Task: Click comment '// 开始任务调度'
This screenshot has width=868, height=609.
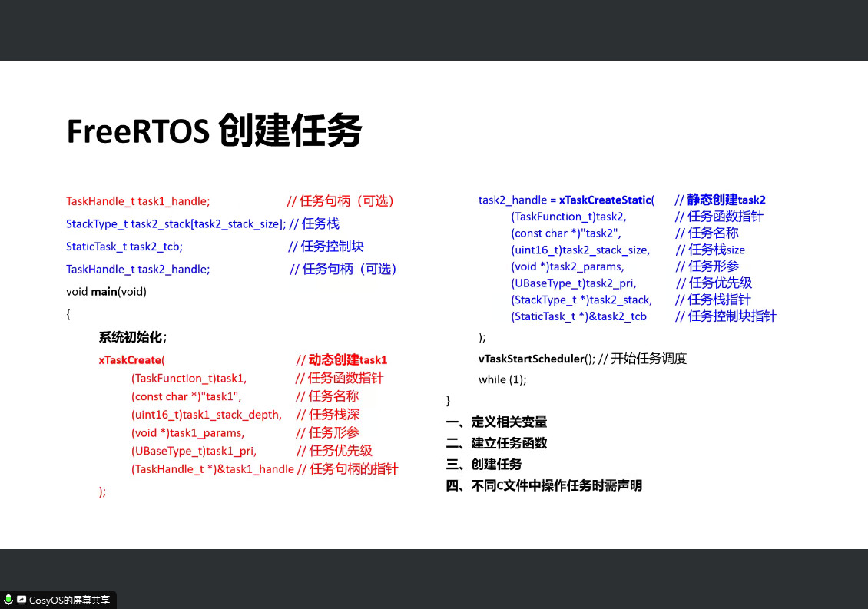Action: pyautogui.click(x=643, y=358)
